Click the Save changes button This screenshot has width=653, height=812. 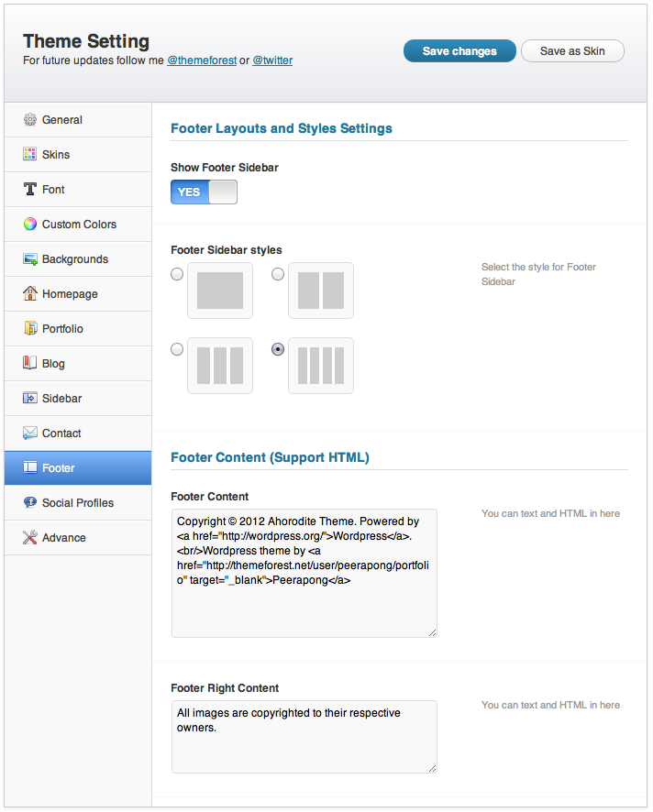(x=459, y=51)
